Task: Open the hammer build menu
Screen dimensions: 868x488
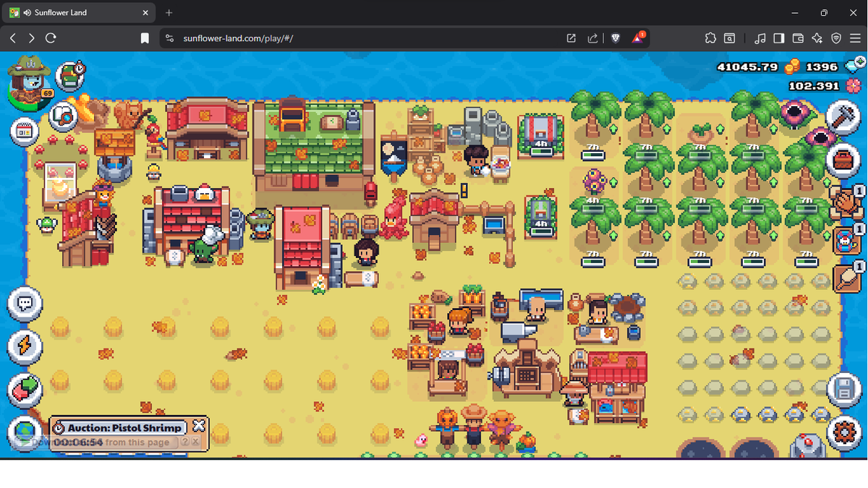Action: point(843,118)
